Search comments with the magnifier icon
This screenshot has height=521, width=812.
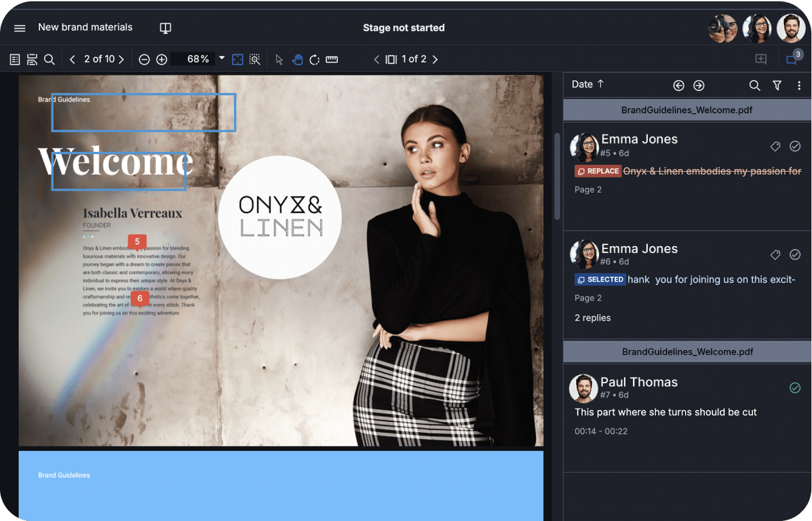[754, 85]
